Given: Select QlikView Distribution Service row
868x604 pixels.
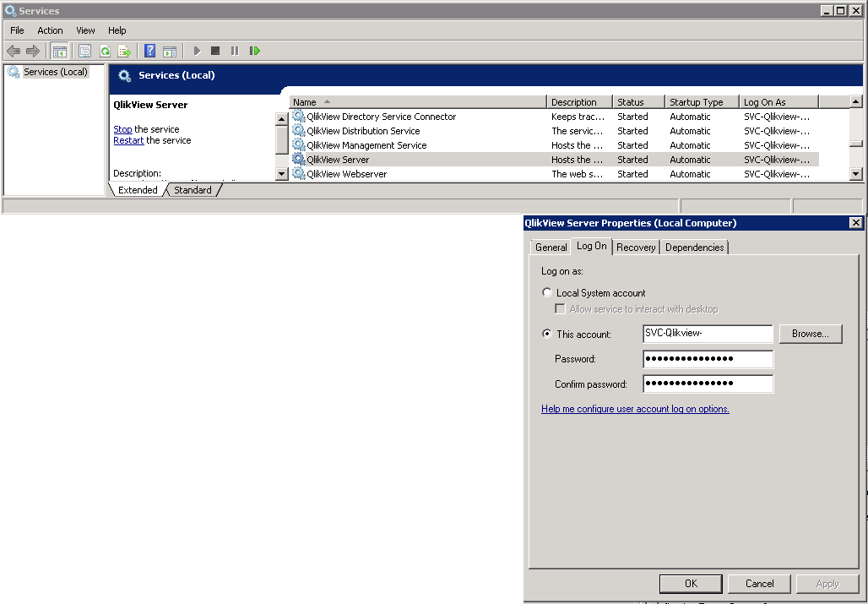Looking at the screenshot, I should (556, 131).
